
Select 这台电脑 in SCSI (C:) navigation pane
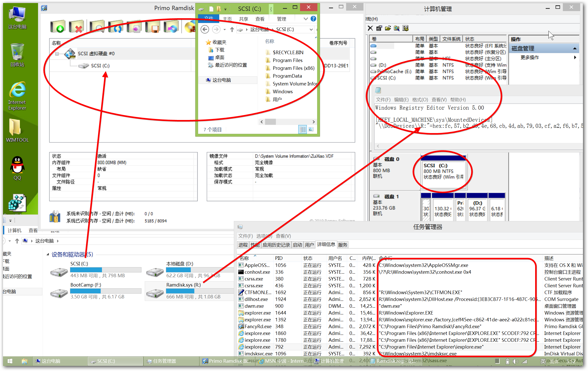(228, 80)
